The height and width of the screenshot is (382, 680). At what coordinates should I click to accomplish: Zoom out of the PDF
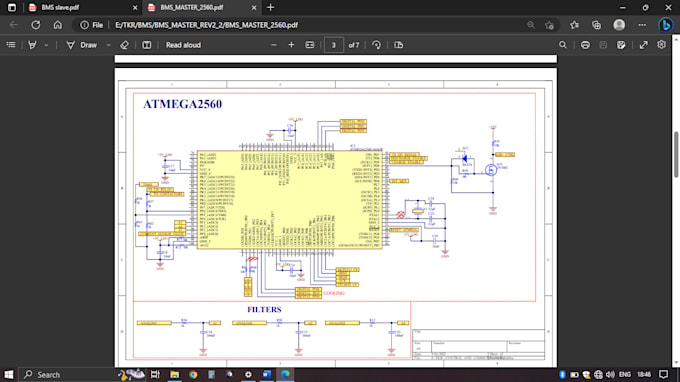tap(274, 45)
